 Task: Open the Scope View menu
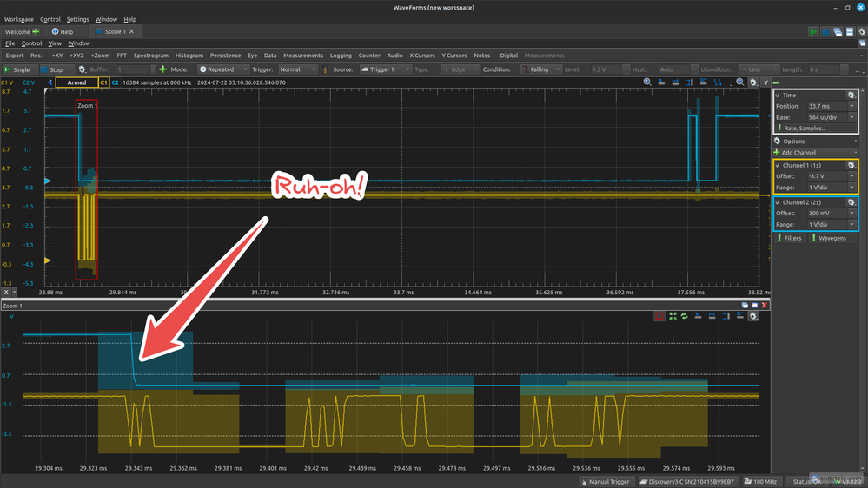point(55,43)
